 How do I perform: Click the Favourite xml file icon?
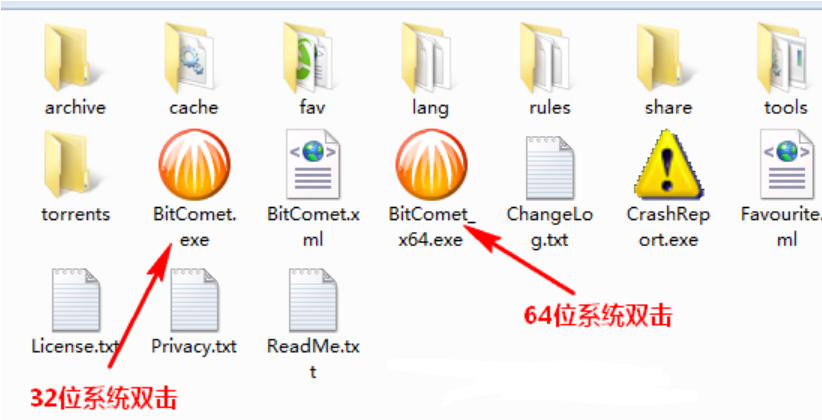[x=786, y=165]
